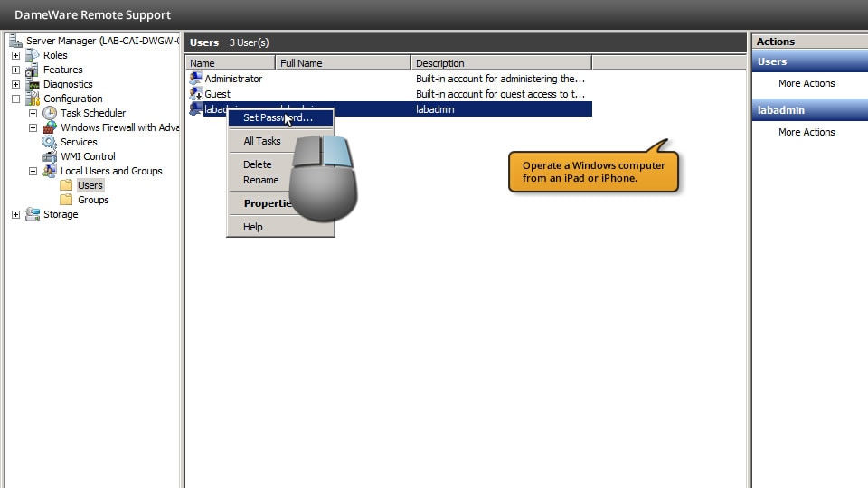Select the Storage tree item
This screenshot has height=488, width=868.
61,214
